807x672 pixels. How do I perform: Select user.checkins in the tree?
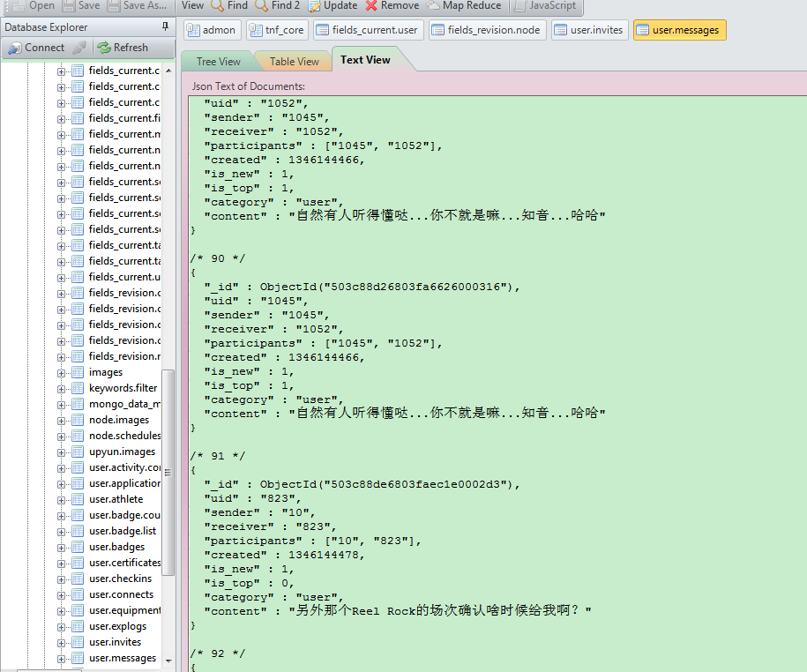(121, 579)
